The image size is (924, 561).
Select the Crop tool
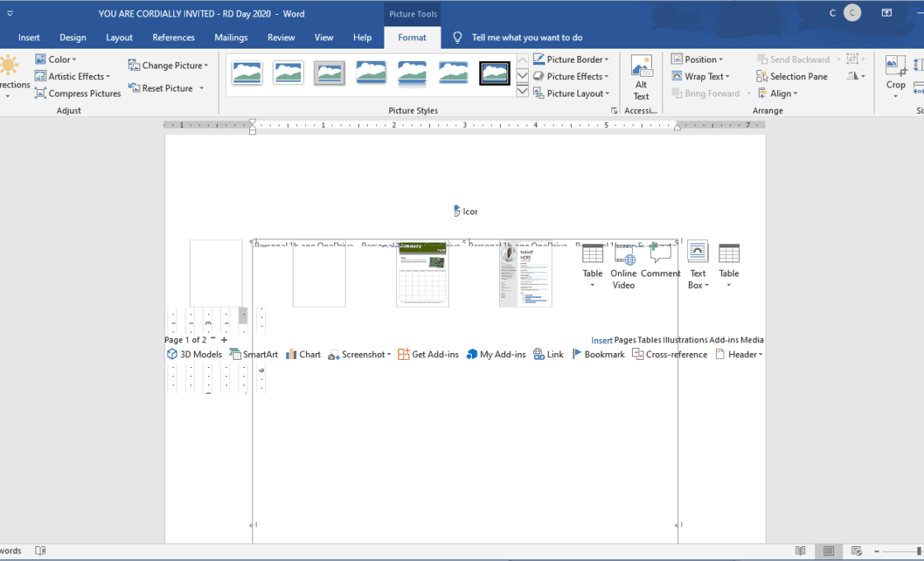(x=895, y=73)
